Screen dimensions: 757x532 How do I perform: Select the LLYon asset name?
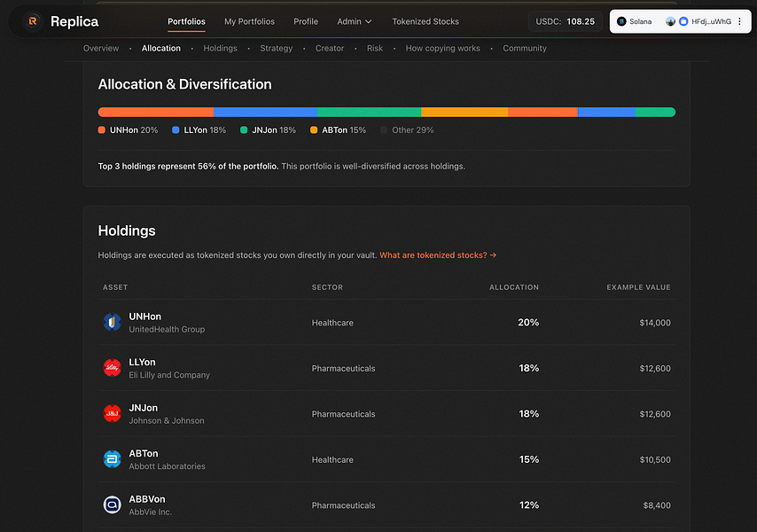point(142,362)
